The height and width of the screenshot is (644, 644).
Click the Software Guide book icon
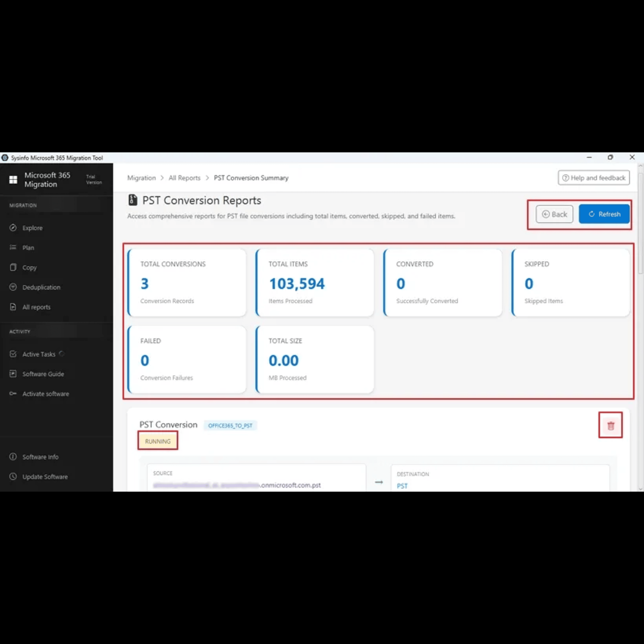click(13, 374)
